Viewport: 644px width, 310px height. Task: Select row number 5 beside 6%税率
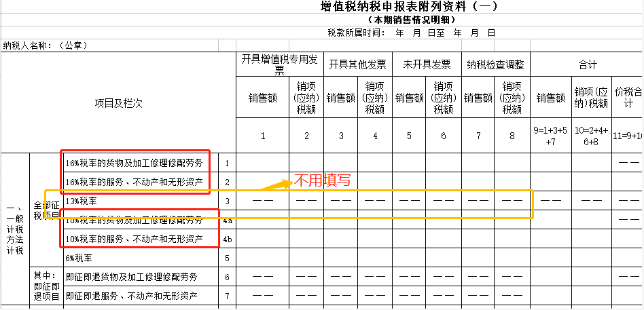pyautogui.click(x=227, y=258)
